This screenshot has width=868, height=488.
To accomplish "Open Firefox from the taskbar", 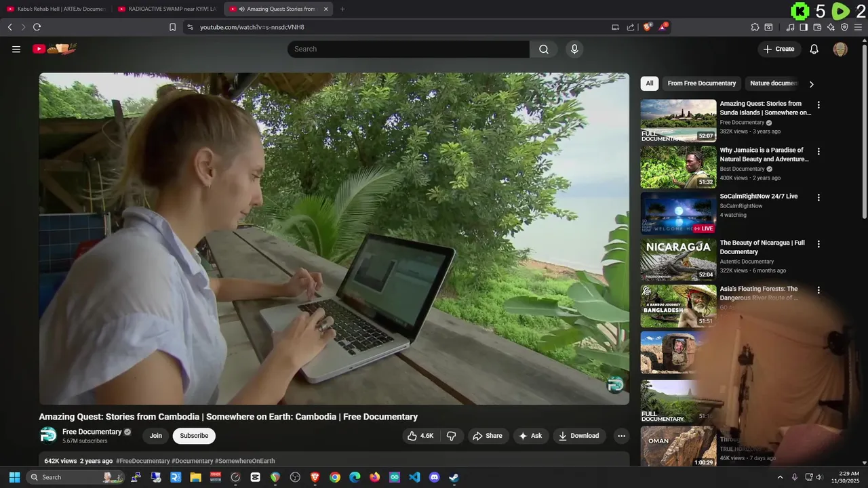I will tap(374, 477).
